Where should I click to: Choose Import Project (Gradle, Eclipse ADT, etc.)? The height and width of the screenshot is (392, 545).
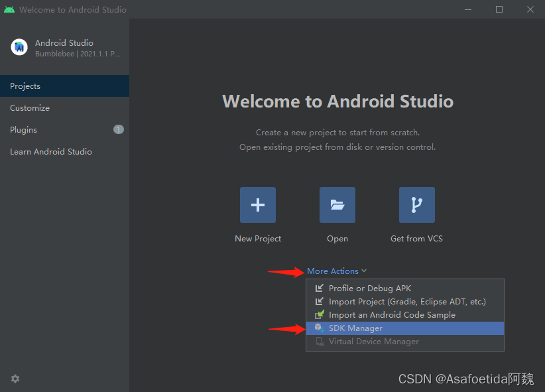(405, 301)
